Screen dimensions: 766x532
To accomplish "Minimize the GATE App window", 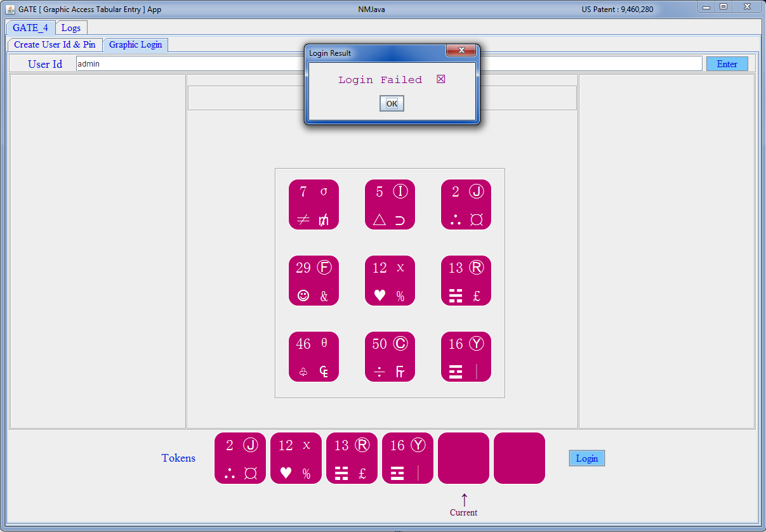I will pyautogui.click(x=706, y=7).
